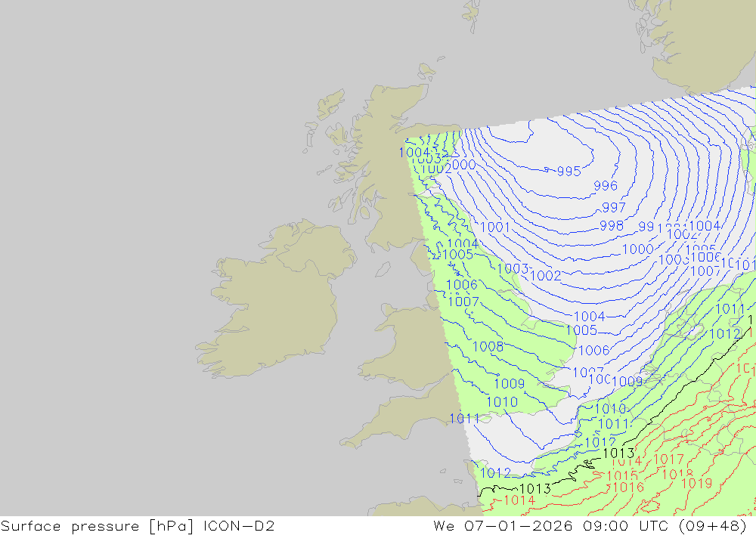Click the '(09+48)' forecast offset text

[713, 526]
